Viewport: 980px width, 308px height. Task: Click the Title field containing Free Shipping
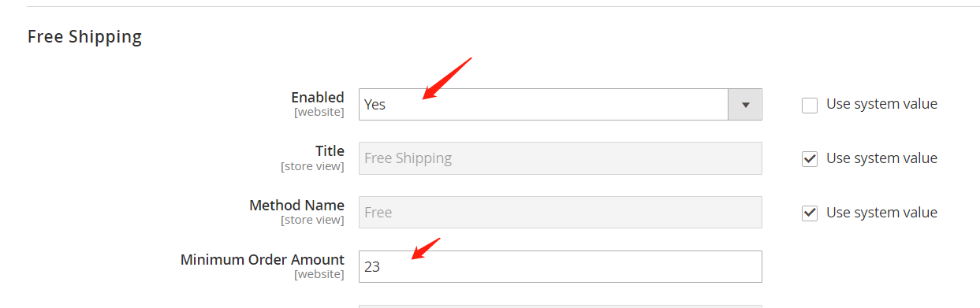[x=560, y=158]
